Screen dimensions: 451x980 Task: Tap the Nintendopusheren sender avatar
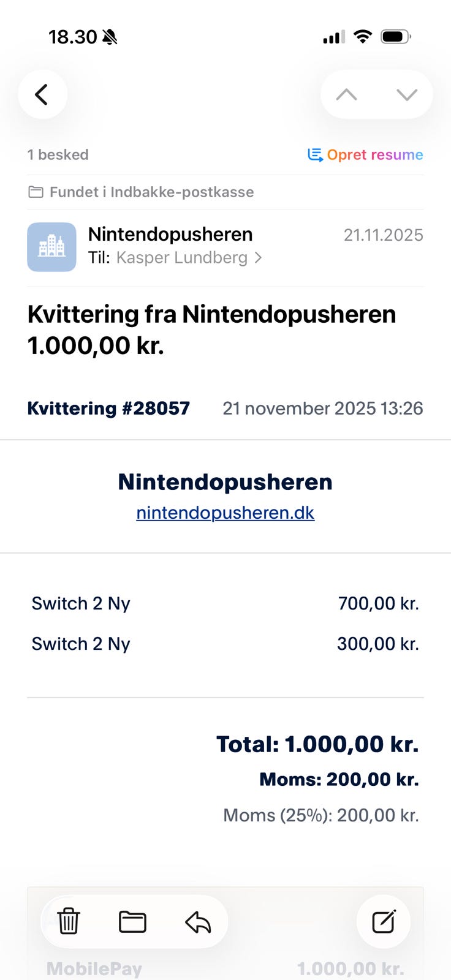(x=51, y=246)
